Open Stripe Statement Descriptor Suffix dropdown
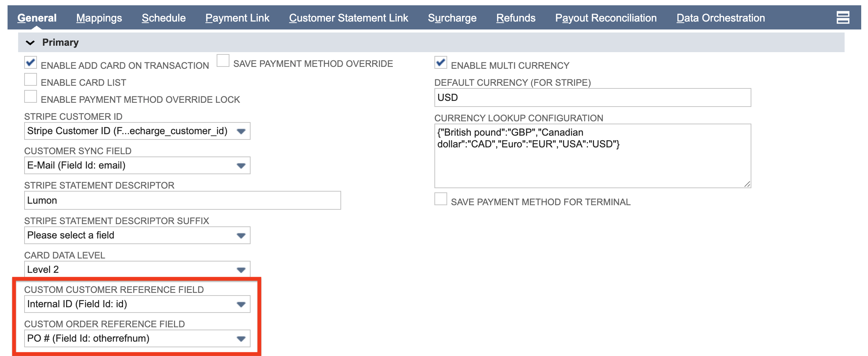Viewport: 868px width, 356px height. (x=242, y=235)
